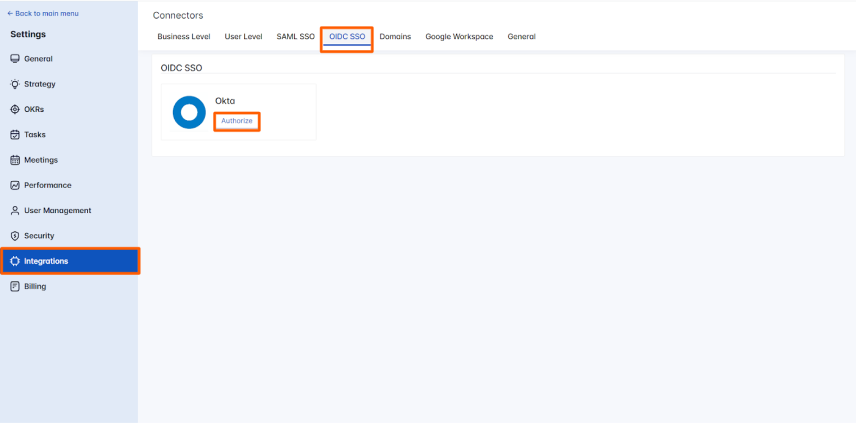Viewport: 856px width, 423px height.
Task: Click the OKRs target icon
Action: click(15, 109)
